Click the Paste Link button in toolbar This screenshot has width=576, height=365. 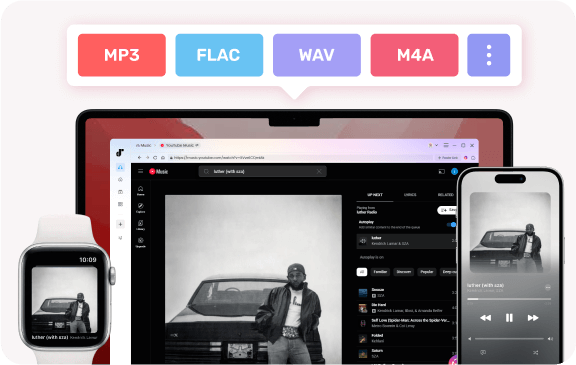click(448, 158)
